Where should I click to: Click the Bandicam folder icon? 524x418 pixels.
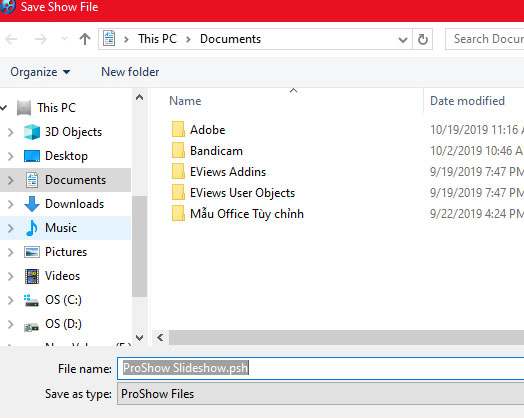[x=178, y=150]
